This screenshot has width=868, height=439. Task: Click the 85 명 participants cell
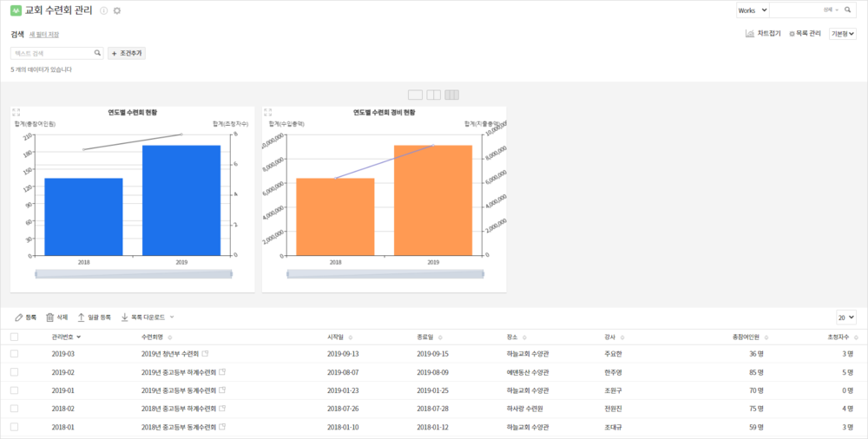coord(756,372)
